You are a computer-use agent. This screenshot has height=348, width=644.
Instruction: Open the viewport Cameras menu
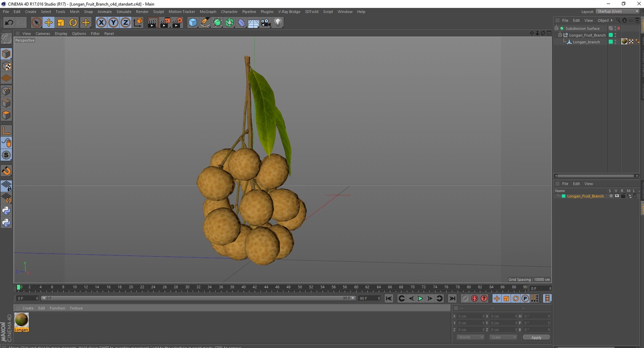[x=43, y=34]
